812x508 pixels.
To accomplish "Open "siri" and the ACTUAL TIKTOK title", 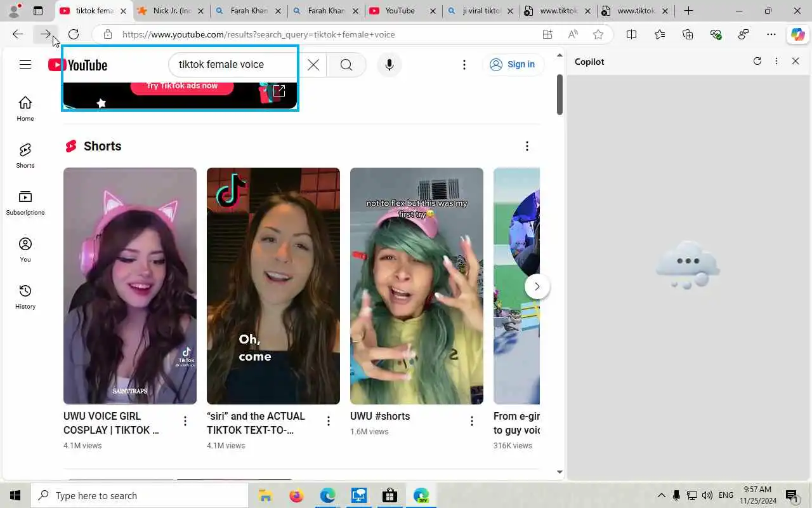I will (x=256, y=423).
